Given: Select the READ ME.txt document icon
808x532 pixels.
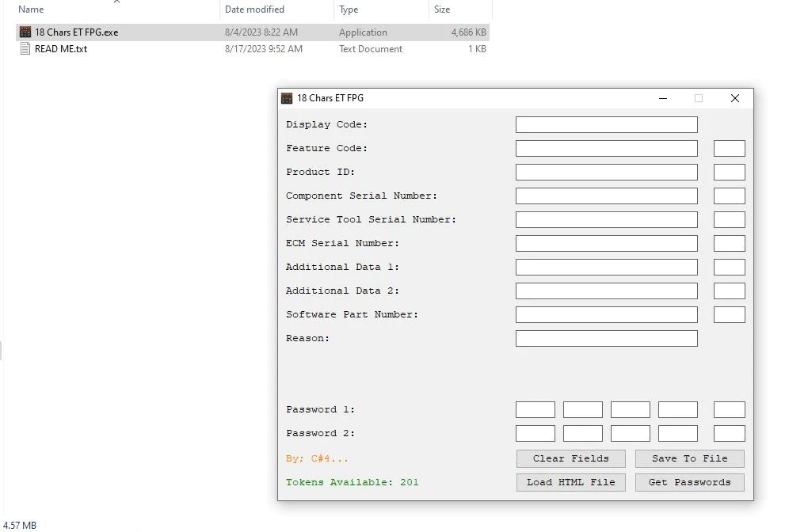Looking at the screenshot, I should (x=25, y=49).
